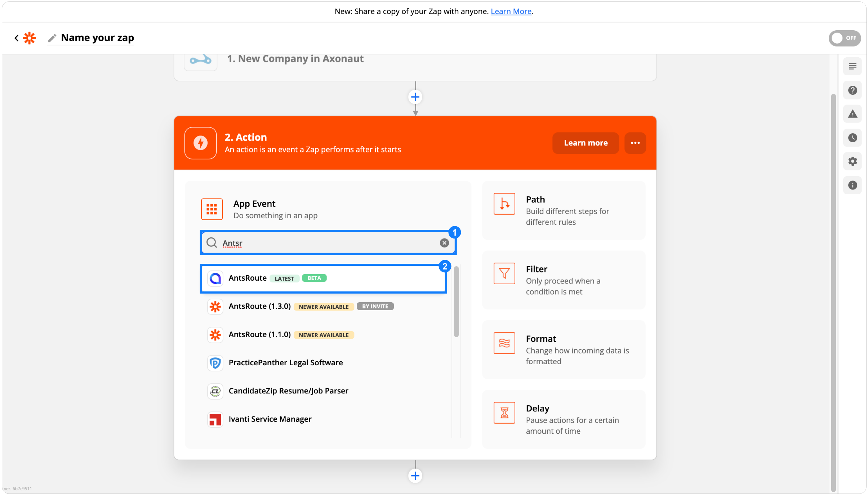Click the Format waves icon
868x495 pixels.
tap(504, 343)
